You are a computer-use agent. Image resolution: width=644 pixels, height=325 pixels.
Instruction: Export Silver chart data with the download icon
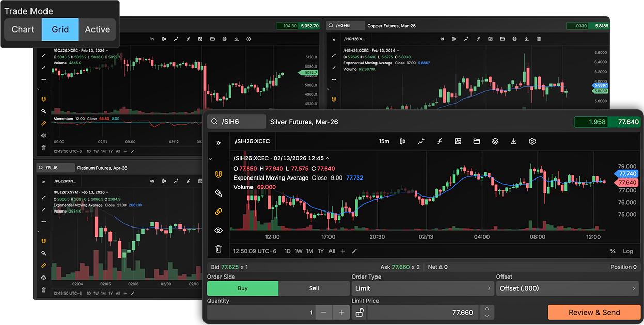(x=514, y=141)
